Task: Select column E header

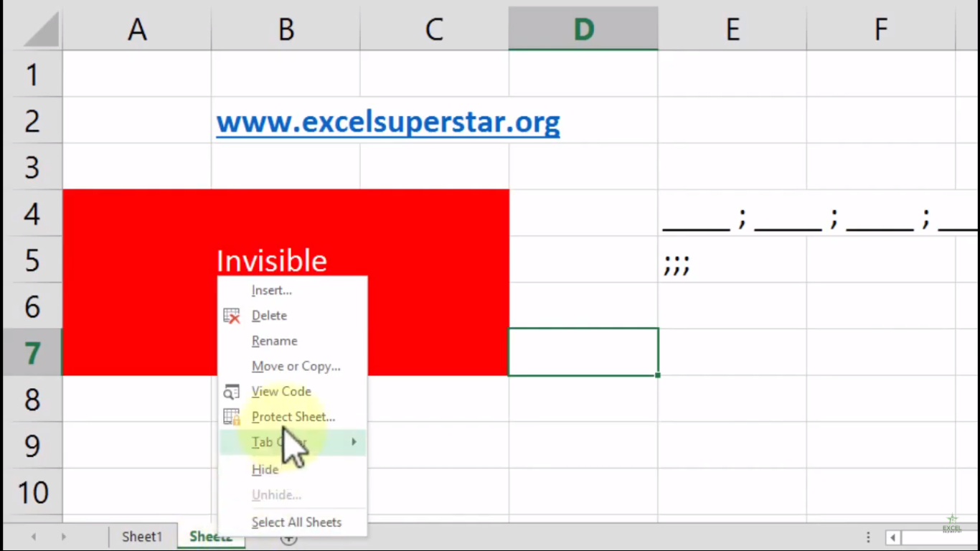Action: (x=732, y=29)
